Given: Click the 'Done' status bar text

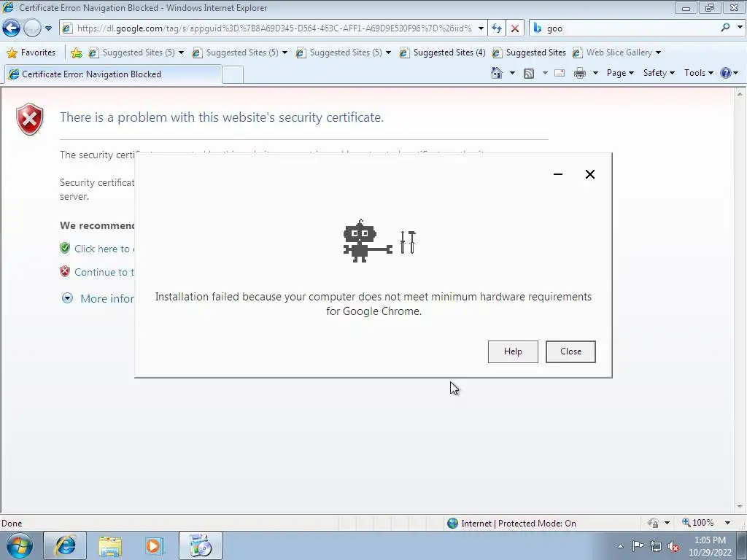Looking at the screenshot, I should point(12,524).
